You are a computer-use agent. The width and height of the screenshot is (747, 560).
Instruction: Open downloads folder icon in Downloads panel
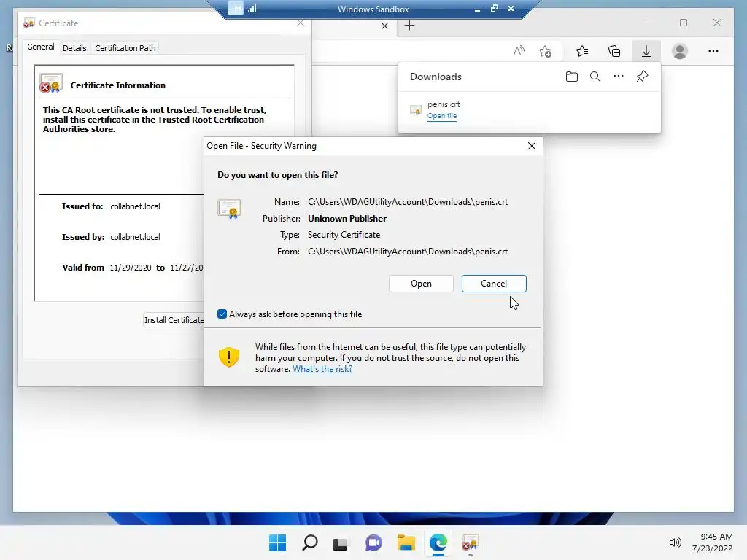tap(572, 77)
